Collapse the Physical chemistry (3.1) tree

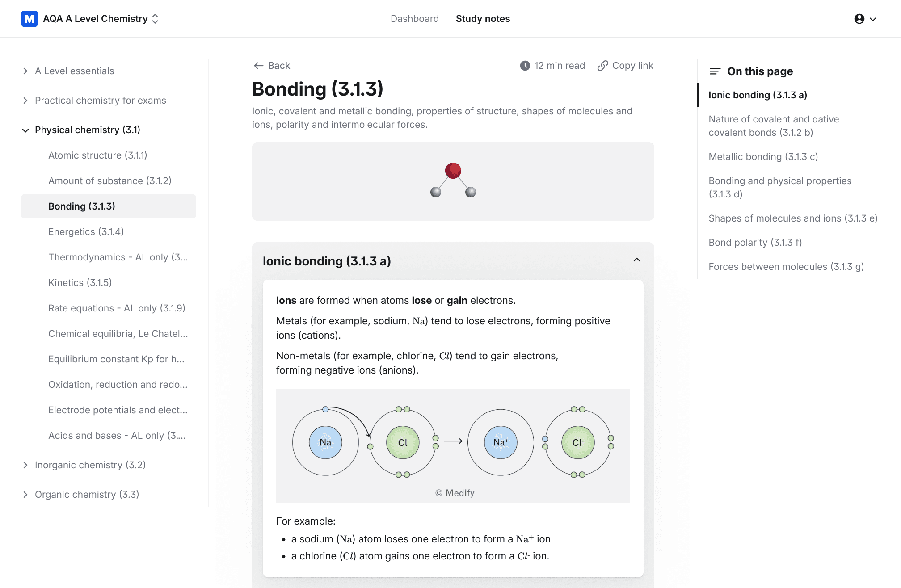[x=25, y=130]
